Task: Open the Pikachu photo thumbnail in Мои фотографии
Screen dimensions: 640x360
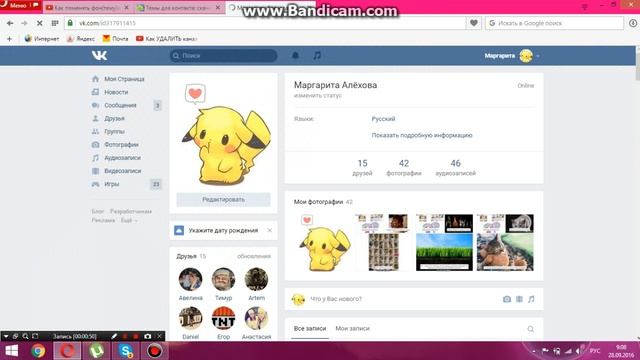Action: coord(323,242)
